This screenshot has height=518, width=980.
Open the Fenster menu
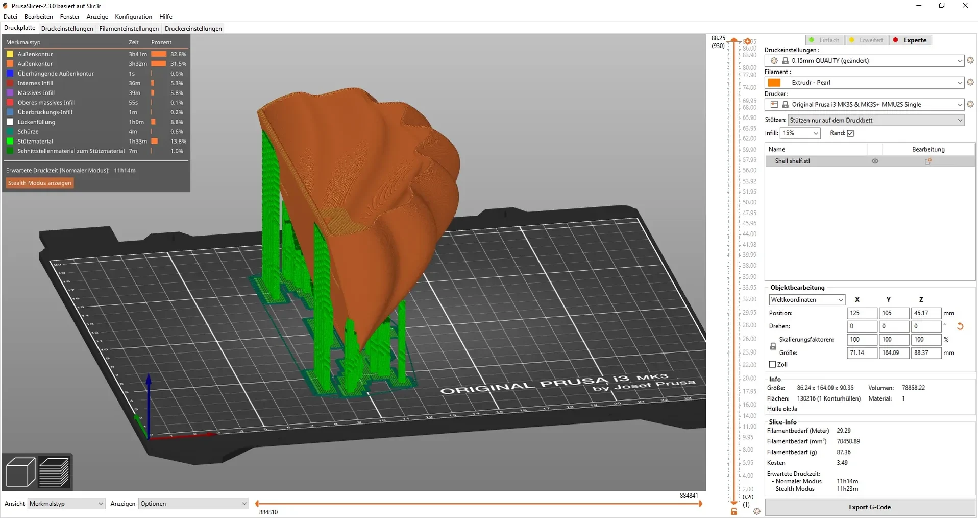point(70,17)
